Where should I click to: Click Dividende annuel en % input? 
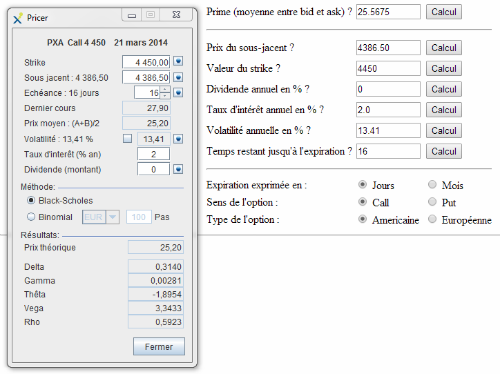click(388, 89)
